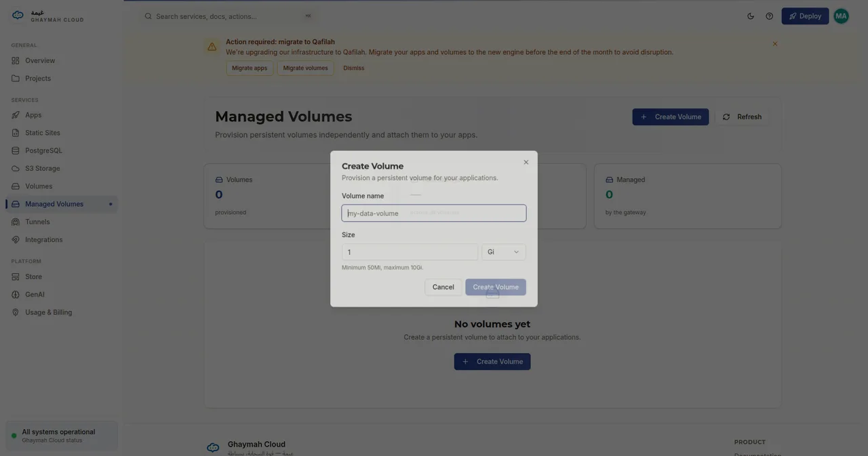Click the Usage & Billing sidebar icon
This screenshot has height=456, width=868.
point(16,312)
